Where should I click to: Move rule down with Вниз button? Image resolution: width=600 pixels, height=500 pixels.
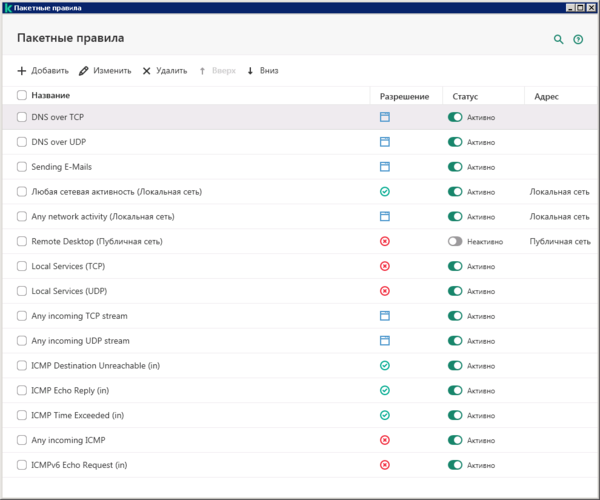262,71
